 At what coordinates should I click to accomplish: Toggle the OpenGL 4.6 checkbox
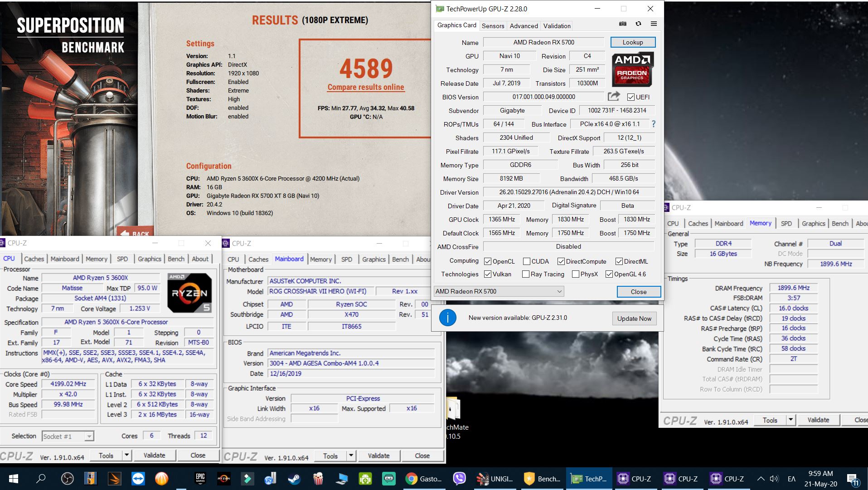click(609, 274)
